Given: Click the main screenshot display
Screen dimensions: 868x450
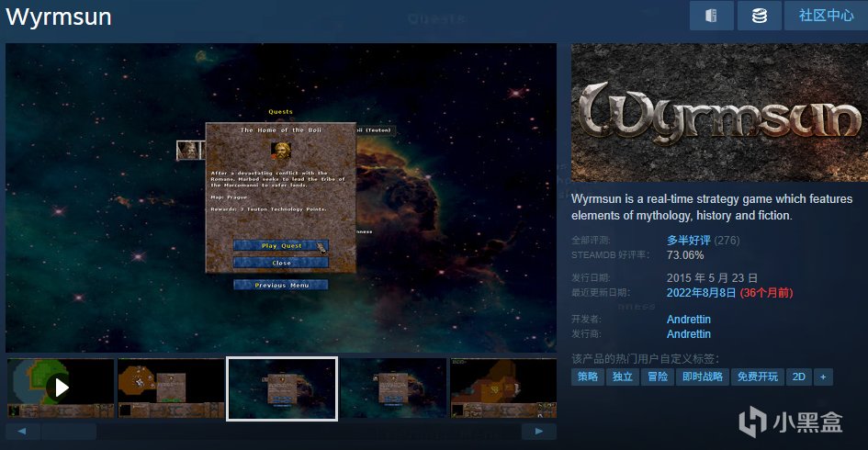Looking at the screenshot, I should point(281,197).
